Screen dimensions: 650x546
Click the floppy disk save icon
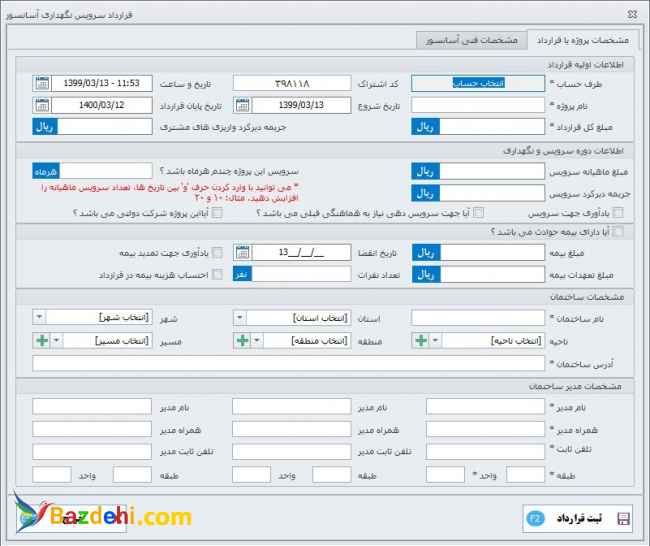coord(623,518)
